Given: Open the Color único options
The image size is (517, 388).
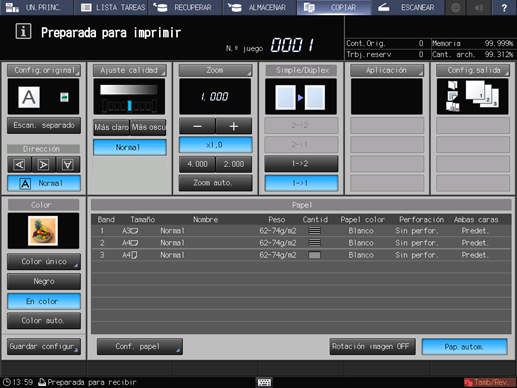Looking at the screenshot, I should pos(44,262).
